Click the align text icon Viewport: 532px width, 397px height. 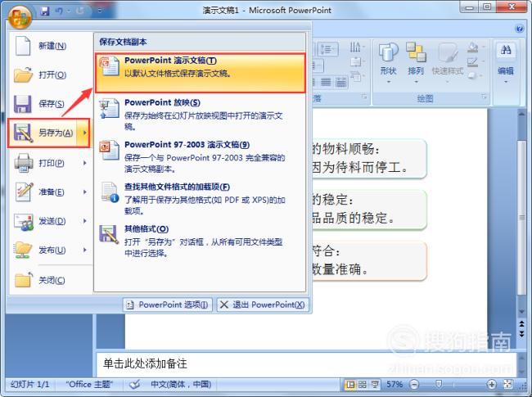[x=356, y=61]
